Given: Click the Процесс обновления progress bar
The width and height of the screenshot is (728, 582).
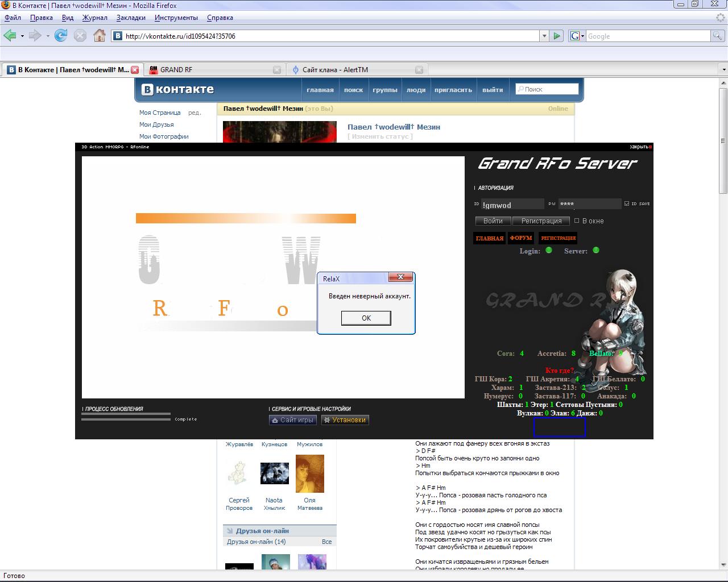Looking at the screenshot, I should click(x=126, y=417).
